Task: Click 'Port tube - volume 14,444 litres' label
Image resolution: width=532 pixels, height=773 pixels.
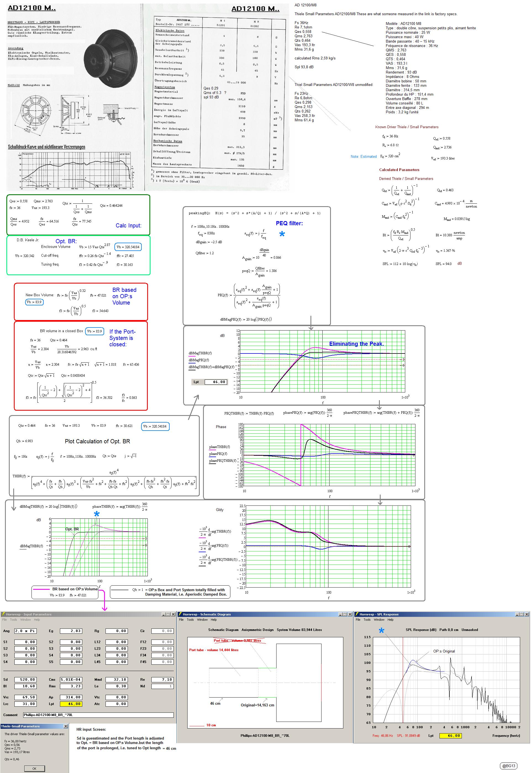Action: (x=214, y=650)
